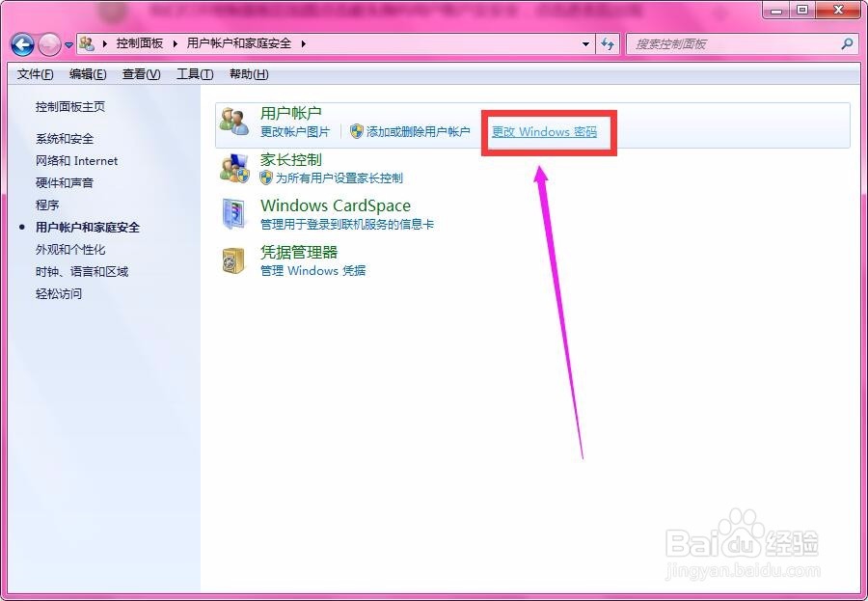Viewport: 868px width, 601px height.
Task: Click 为所有用户设置家长控制 link
Action: (339, 178)
